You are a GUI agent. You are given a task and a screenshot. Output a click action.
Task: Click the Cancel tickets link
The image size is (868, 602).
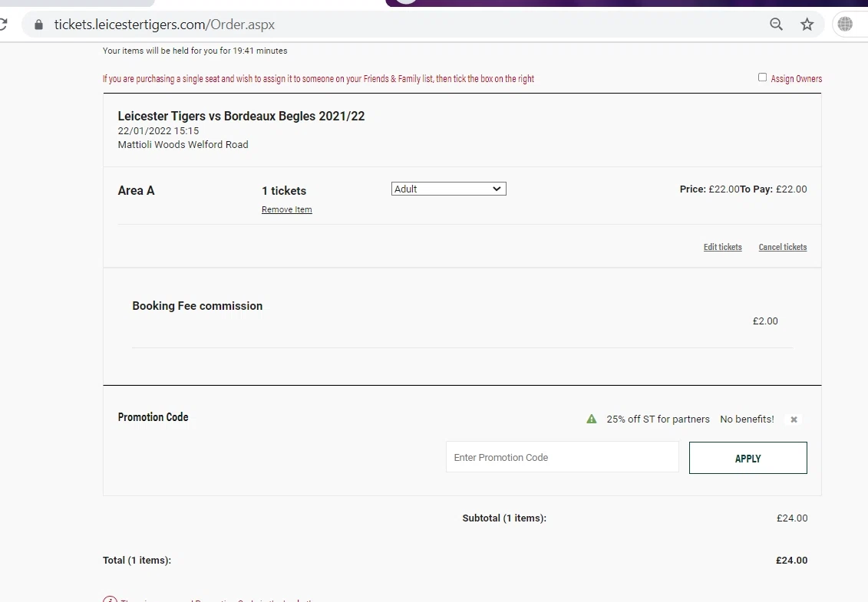tap(783, 247)
